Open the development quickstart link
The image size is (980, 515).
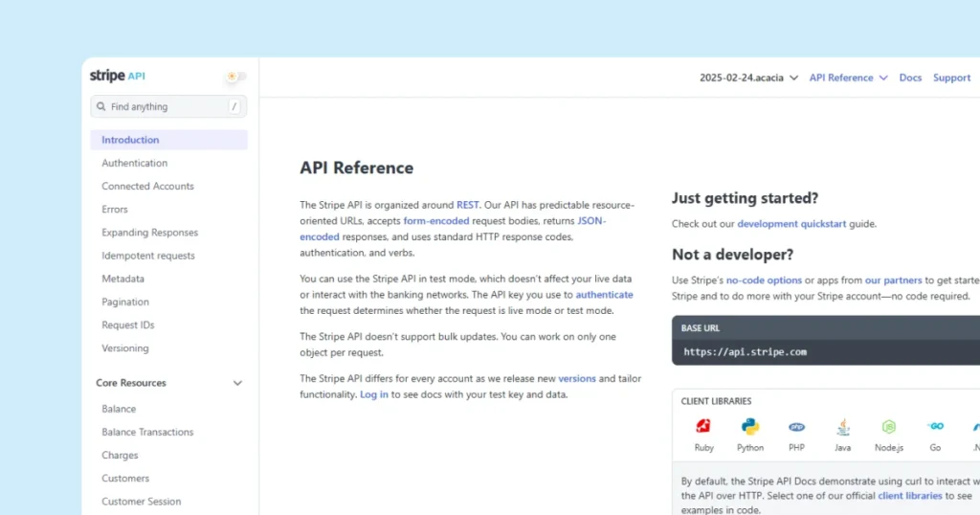(791, 224)
